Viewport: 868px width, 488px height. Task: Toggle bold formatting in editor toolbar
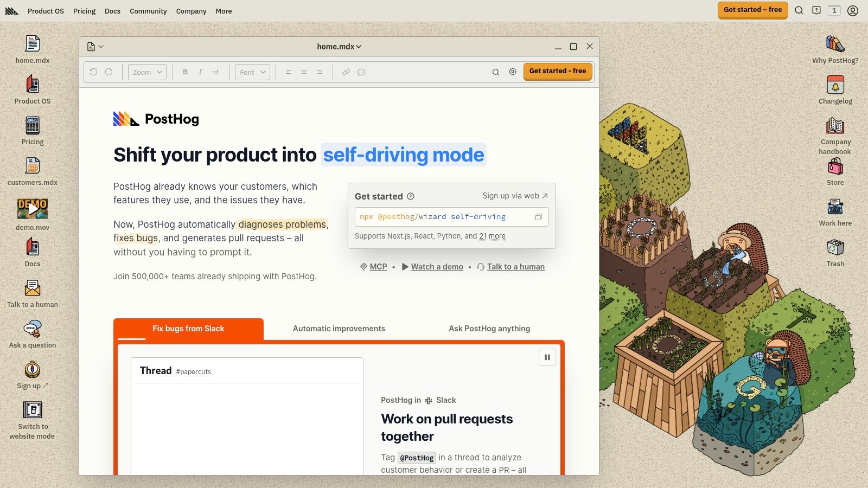click(x=185, y=72)
